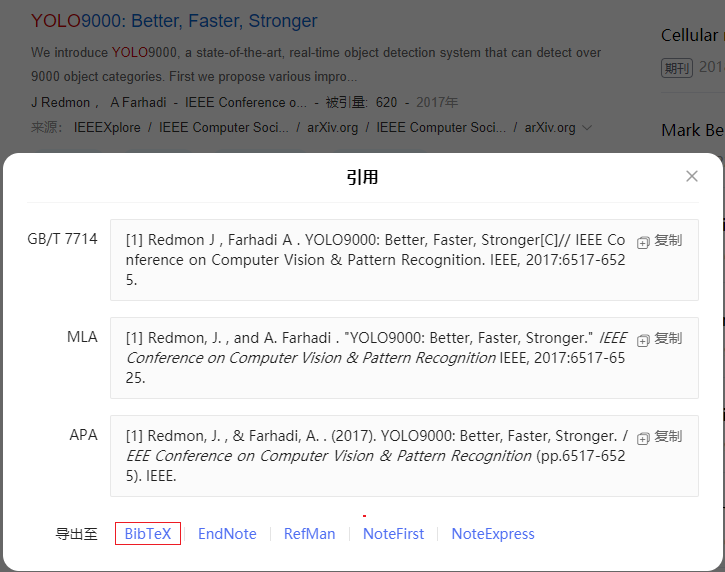Image resolution: width=725 pixels, height=572 pixels.
Task: Export citation to NoteFirst
Action: point(393,534)
